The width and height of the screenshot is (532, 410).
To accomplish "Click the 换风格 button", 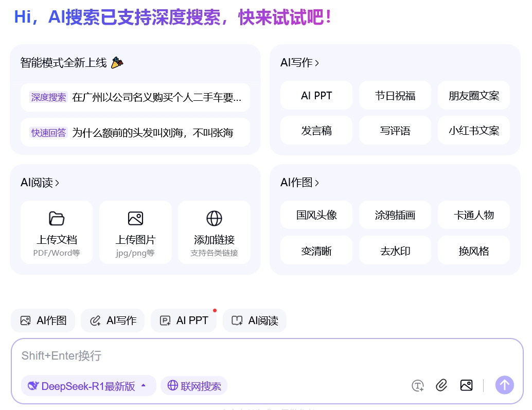I will pos(474,251).
